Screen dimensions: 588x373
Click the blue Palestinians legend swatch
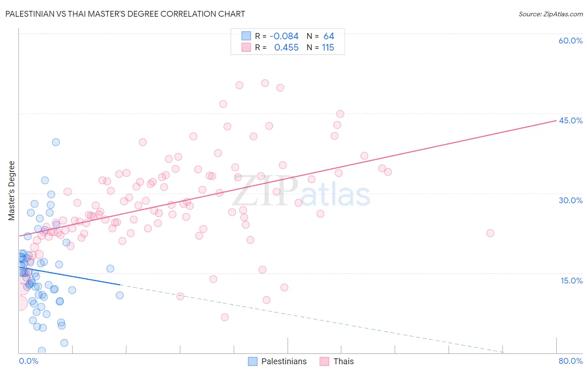point(253,361)
